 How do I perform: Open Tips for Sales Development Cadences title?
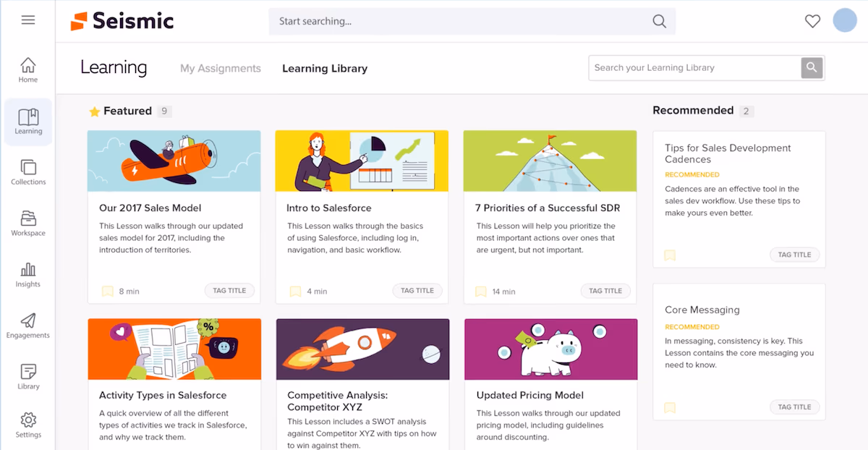click(728, 153)
